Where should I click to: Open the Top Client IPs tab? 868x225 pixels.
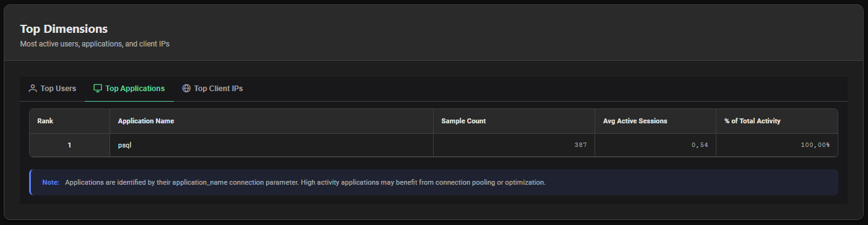click(x=212, y=89)
